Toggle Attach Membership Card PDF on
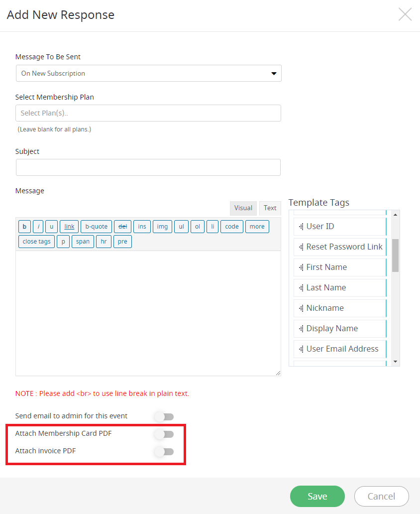The height and width of the screenshot is (514, 420). [164, 434]
